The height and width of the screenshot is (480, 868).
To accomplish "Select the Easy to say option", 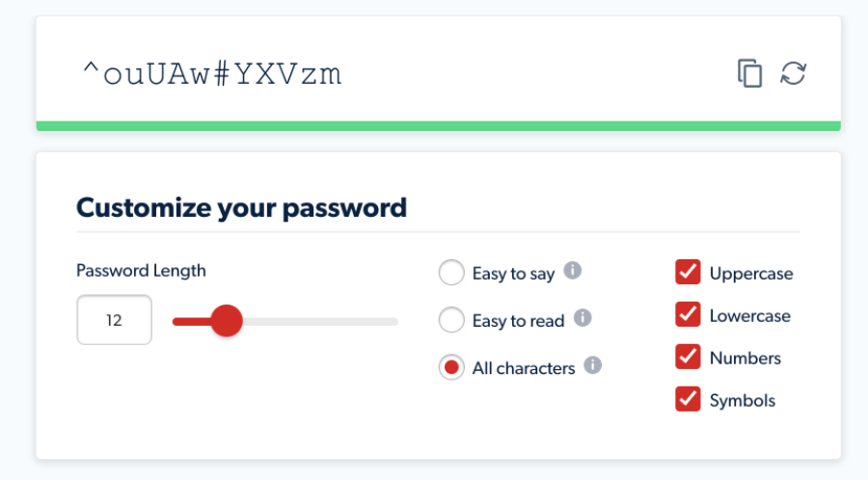I will (x=451, y=273).
